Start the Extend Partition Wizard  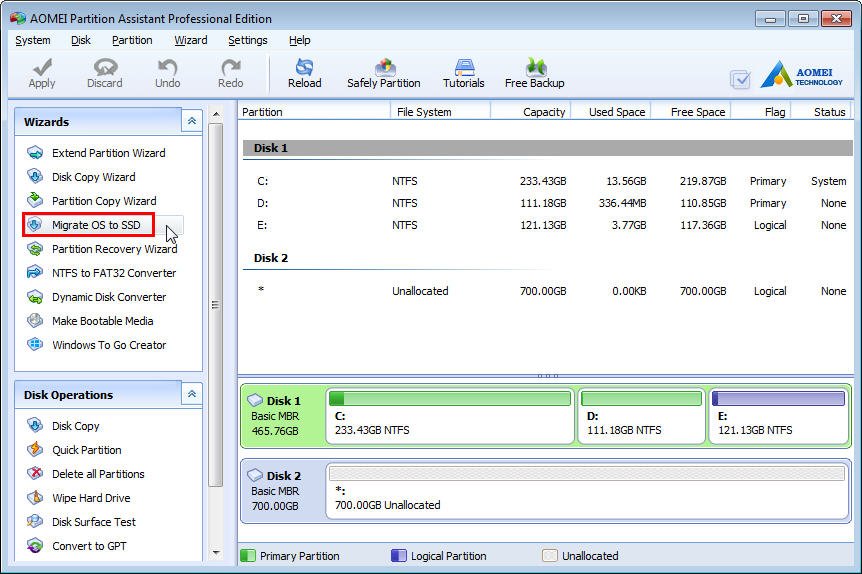point(108,153)
